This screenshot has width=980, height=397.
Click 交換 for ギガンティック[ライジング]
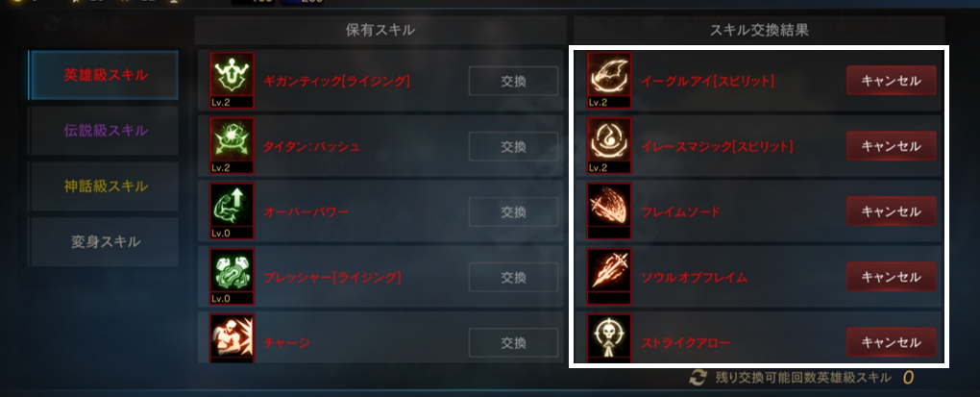coord(513,81)
